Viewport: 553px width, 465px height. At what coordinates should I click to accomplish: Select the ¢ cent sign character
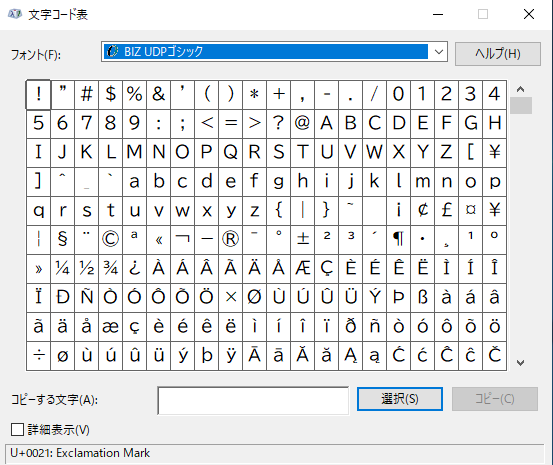(x=423, y=211)
